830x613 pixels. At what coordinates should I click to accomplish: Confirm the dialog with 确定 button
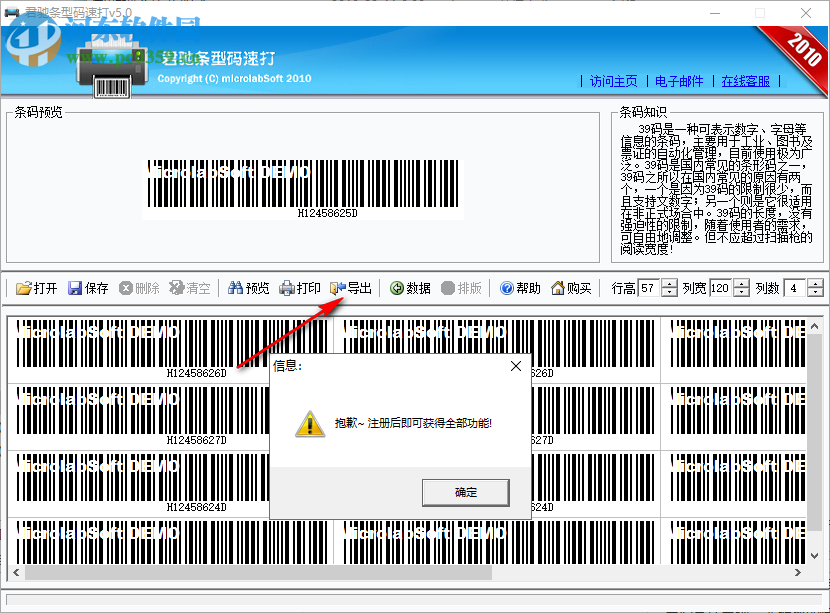click(466, 492)
